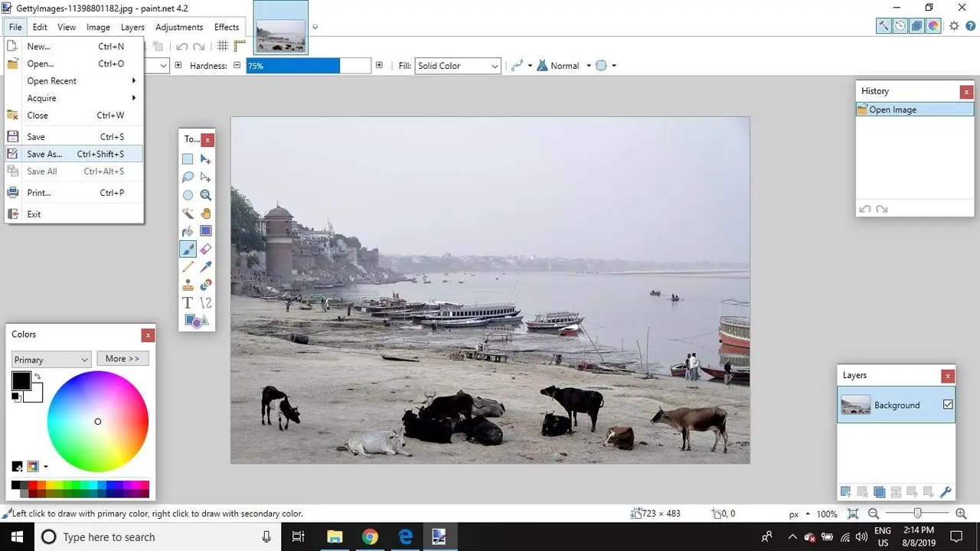The image size is (980, 551).
Task: Choose the Eraser tool
Action: coord(205,249)
